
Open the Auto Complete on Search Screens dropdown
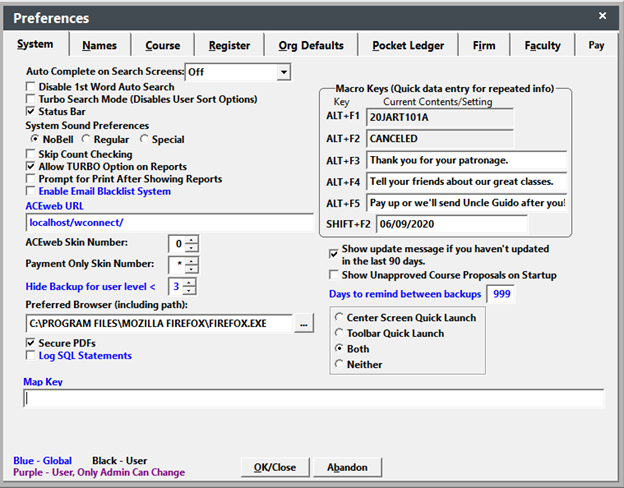(x=284, y=72)
